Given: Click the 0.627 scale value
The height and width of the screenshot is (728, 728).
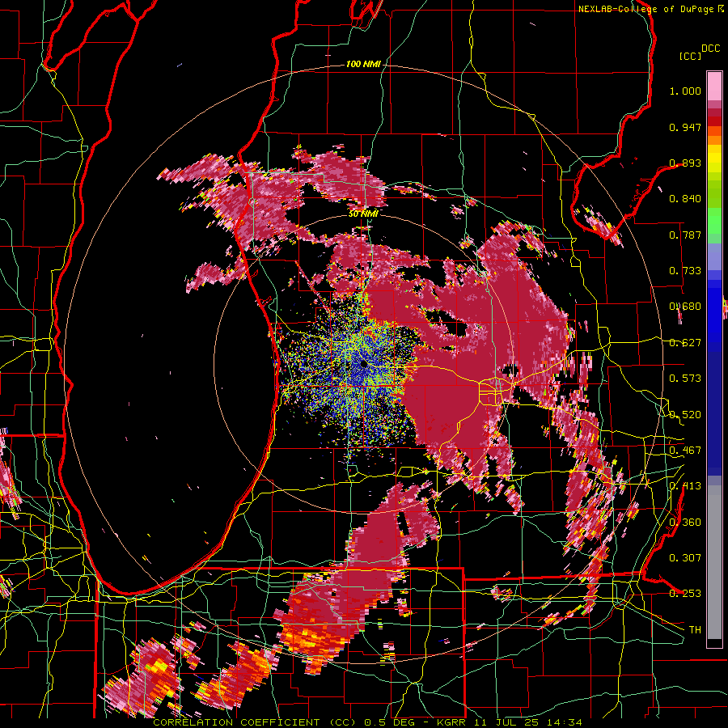Looking at the screenshot, I should point(685,343).
